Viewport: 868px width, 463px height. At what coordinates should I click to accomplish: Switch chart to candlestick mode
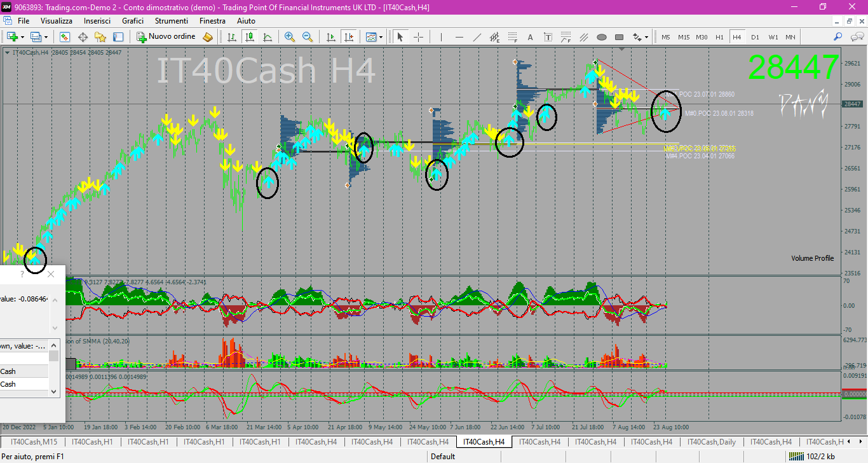(250, 37)
